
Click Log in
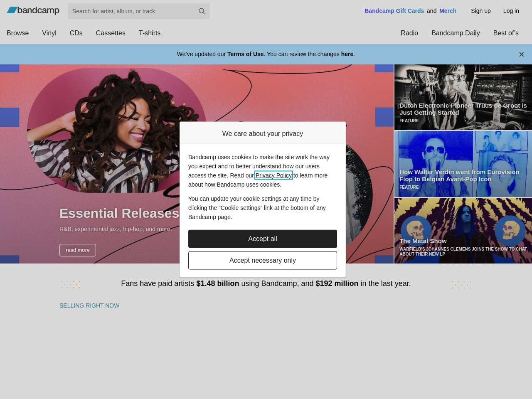click(x=511, y=11)
